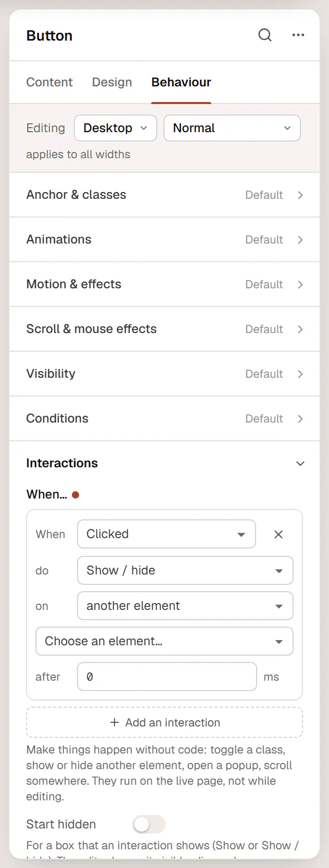Viewport: 329px width, 868px height.
Task: Switch to the Content tab
Action: point(49,82)
